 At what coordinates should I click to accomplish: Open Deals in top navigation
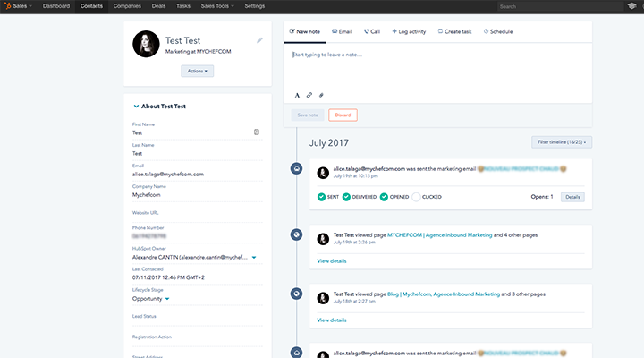pyautogui.click(x=158, y=6)
